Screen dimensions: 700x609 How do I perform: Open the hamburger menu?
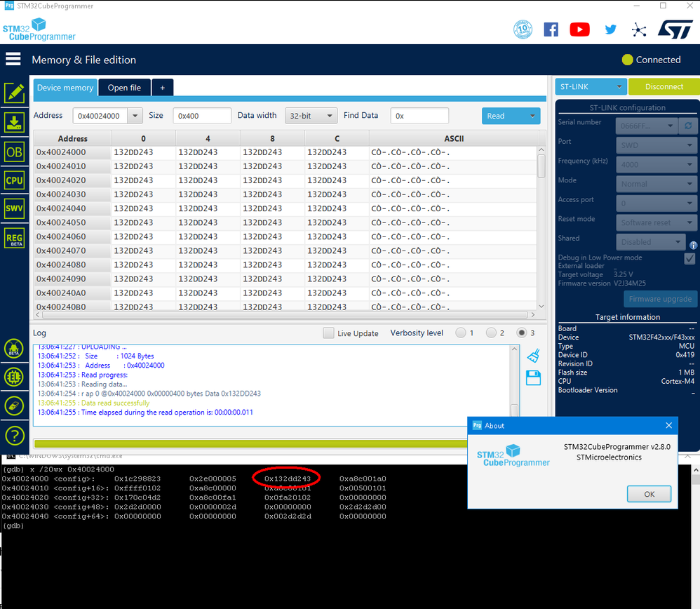coord(13,59)
